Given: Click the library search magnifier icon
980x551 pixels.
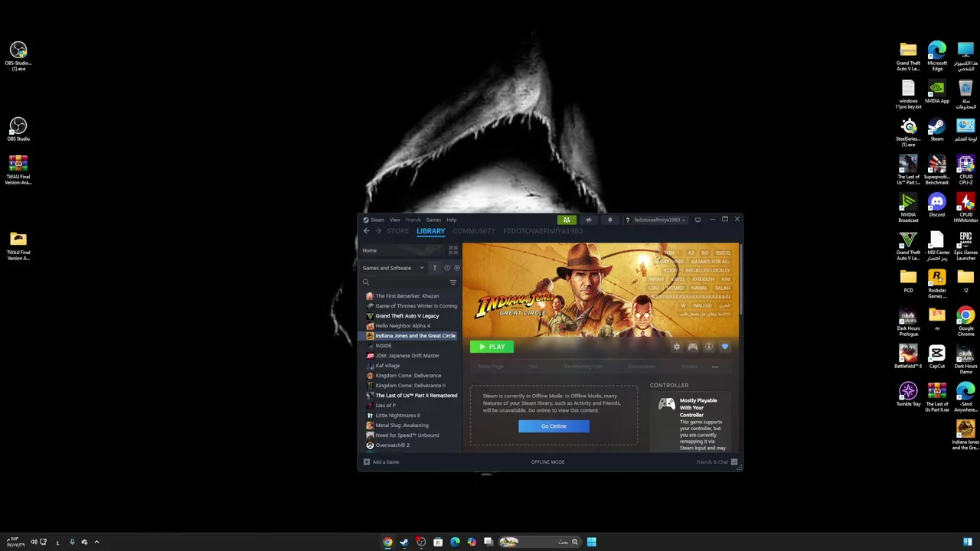Looking at the screenshot, I should pos(366,282).
